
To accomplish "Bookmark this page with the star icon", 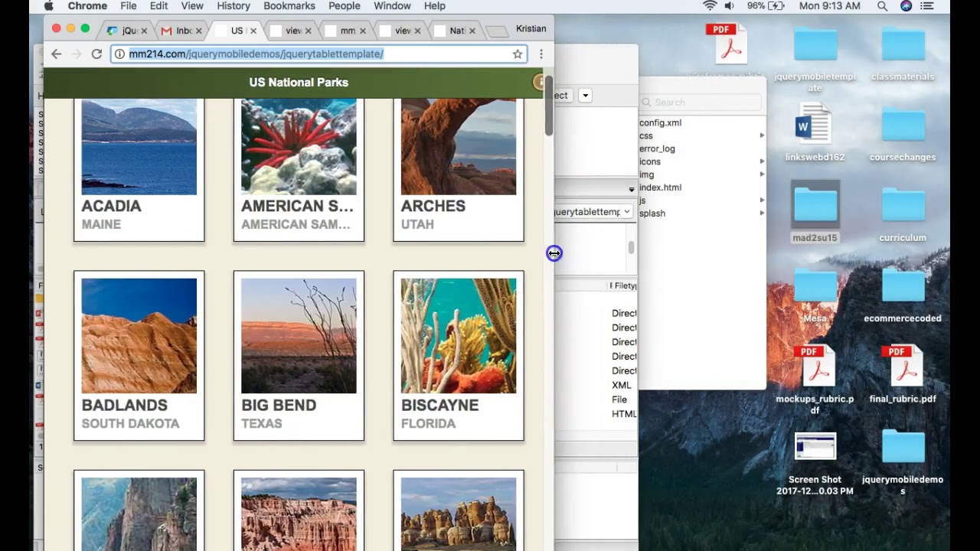I will pos(518,54).
